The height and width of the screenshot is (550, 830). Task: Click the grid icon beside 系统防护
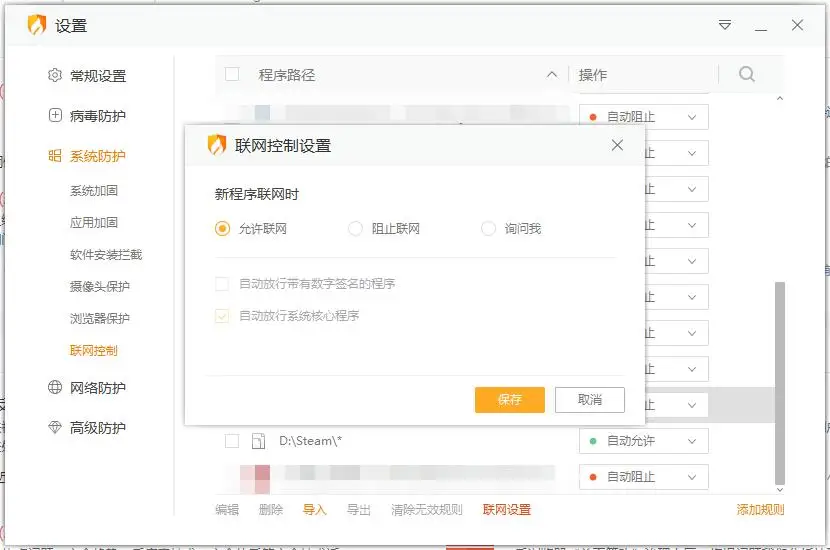coord(55,156)
